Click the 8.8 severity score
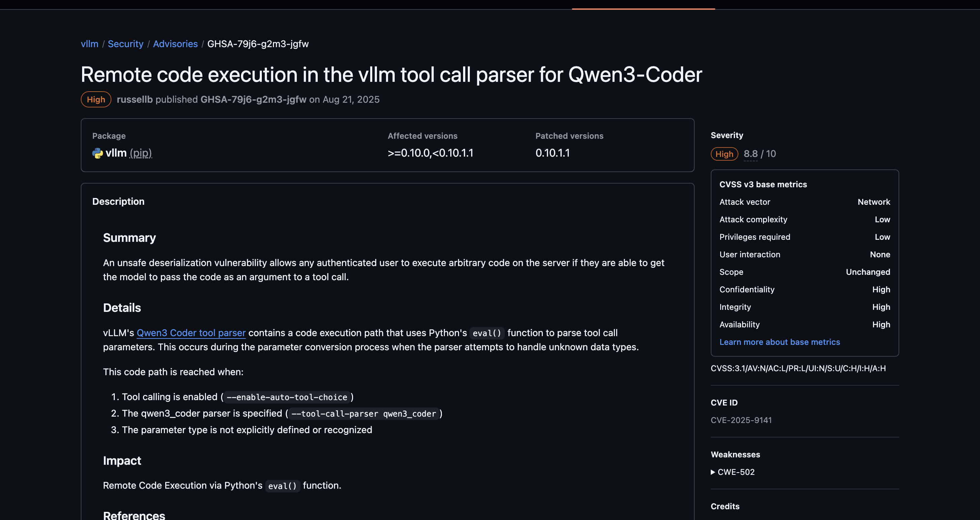The image size is (980, 520). (x=750, y=154)
